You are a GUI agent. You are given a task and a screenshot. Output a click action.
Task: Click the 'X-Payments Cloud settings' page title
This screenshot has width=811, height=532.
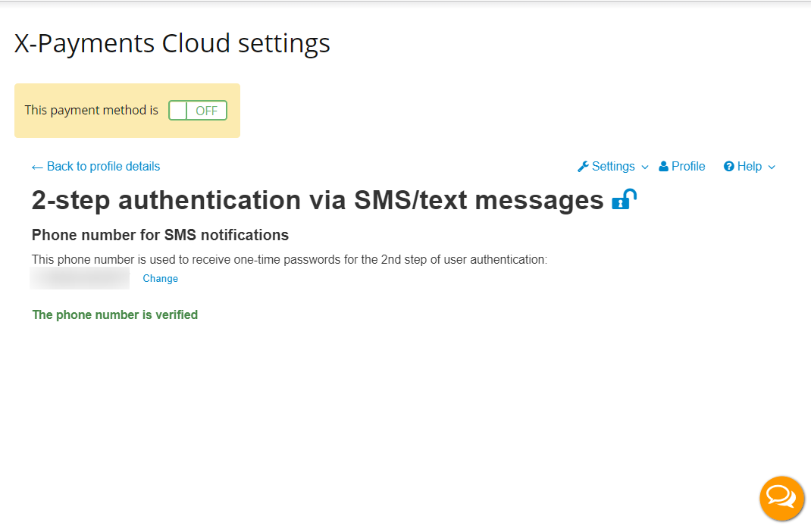point(172,43)
